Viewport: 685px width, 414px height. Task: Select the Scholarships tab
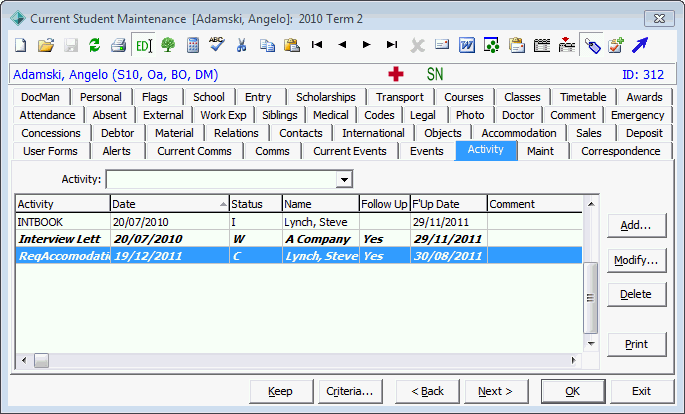click(326, 97)
